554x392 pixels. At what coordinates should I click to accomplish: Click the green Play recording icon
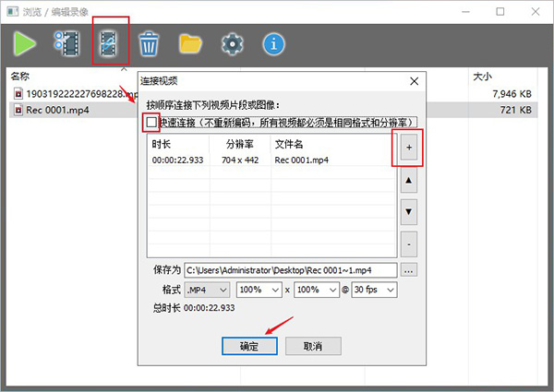26,43
